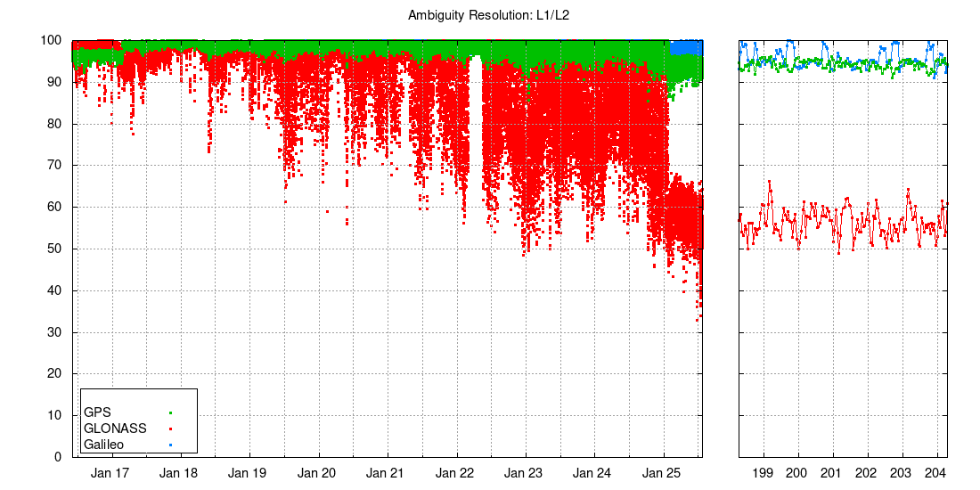Click the y-axis value 70
980x490 pixels.
click(55, 166)
